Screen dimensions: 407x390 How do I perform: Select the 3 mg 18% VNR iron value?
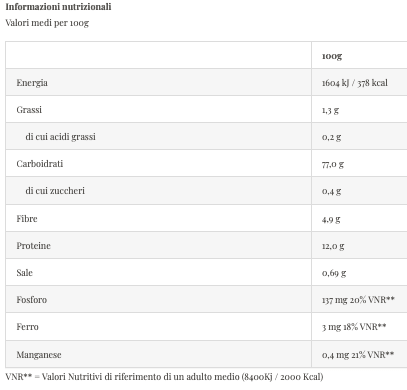[x=354, y=327]
